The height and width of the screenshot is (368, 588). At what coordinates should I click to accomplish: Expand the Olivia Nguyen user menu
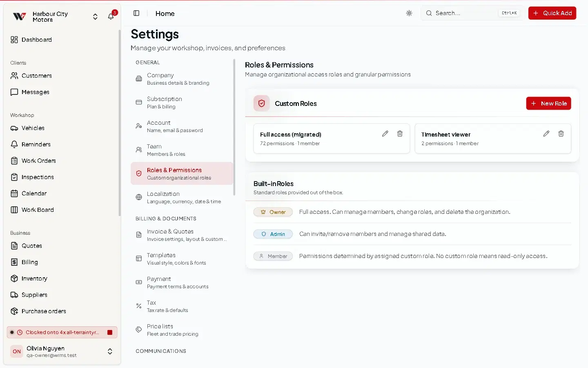[x=110, y=352]
